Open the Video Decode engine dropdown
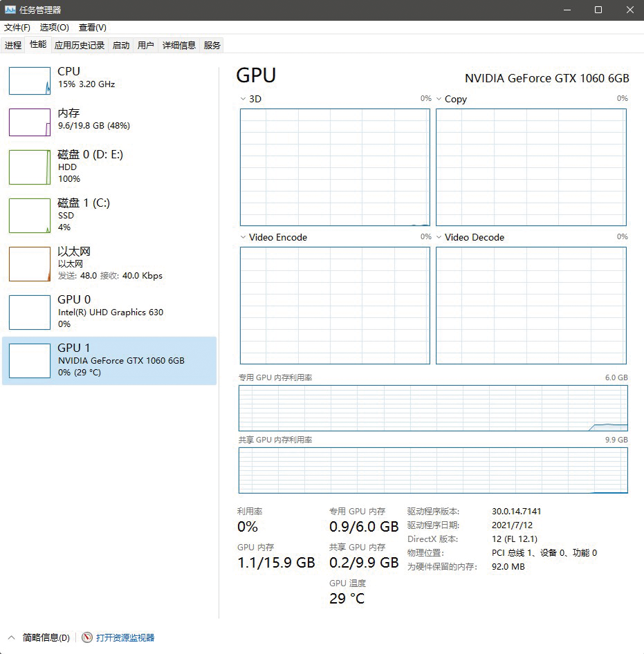The image size is (644, 654). (x=439, y=237)
